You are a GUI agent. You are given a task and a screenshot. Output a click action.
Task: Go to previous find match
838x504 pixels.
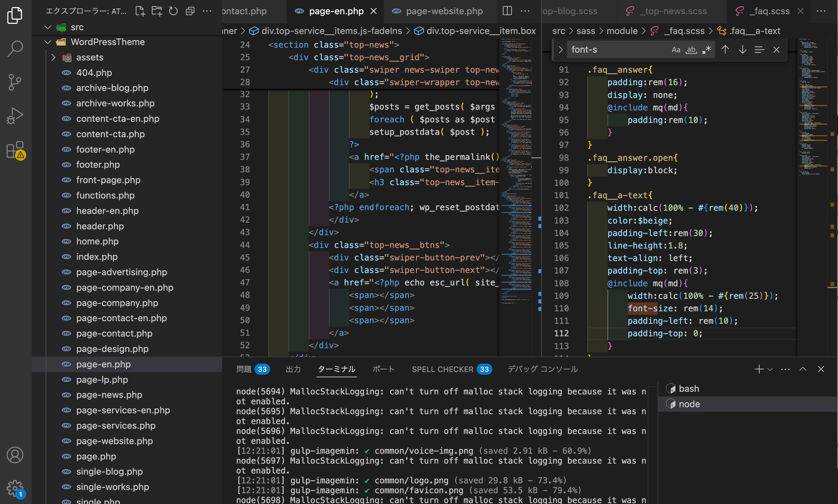point(725,50)
